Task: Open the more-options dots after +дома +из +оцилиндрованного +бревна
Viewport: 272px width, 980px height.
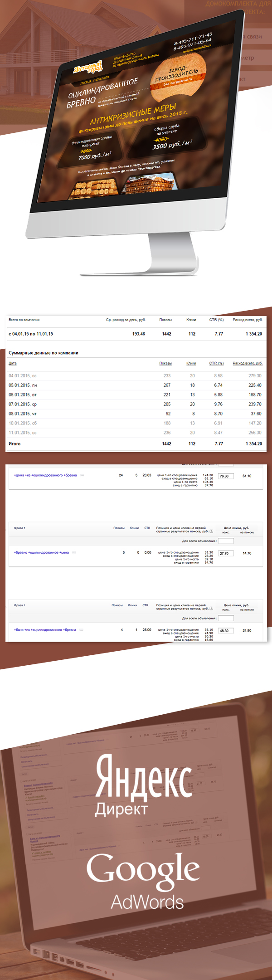Action: click(82, 475)
